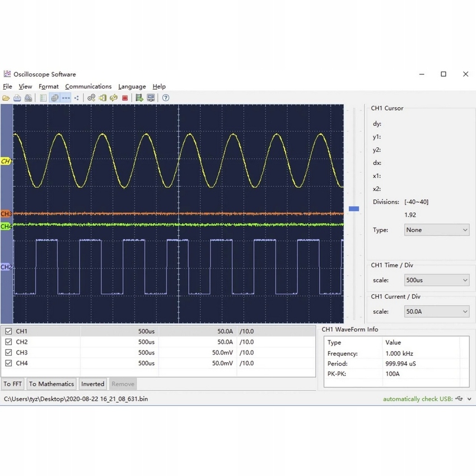The image size is (476, 476).
Task: Click the To FFT button
Action: tap(13, 384)
